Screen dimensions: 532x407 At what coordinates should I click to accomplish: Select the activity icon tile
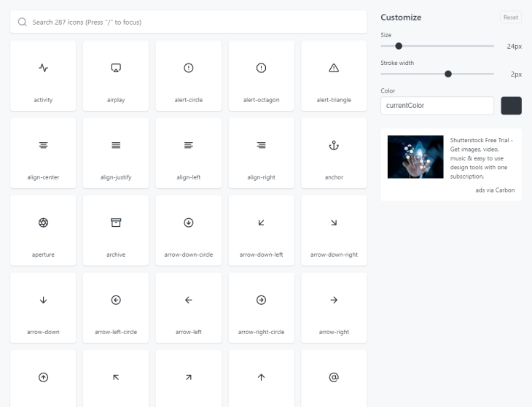click(x=43, y=76)
